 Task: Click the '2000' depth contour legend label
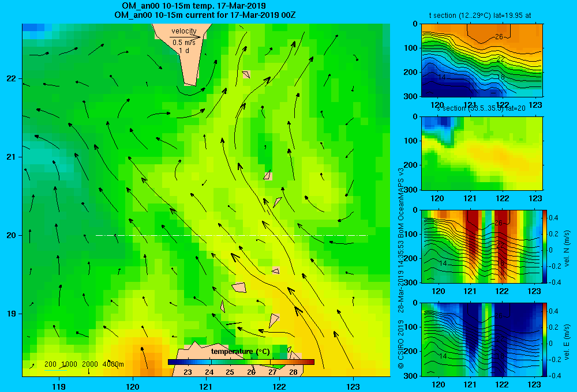(x=90, y=364)
